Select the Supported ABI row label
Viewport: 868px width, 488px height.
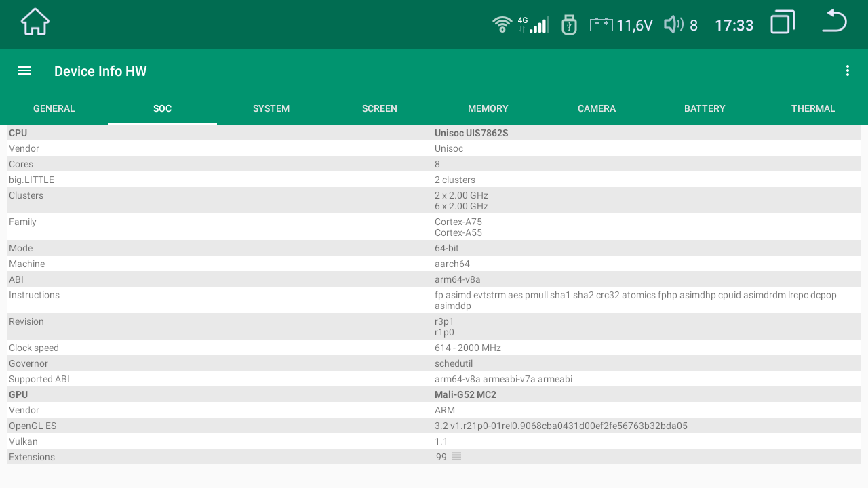[x=39, y=379]
